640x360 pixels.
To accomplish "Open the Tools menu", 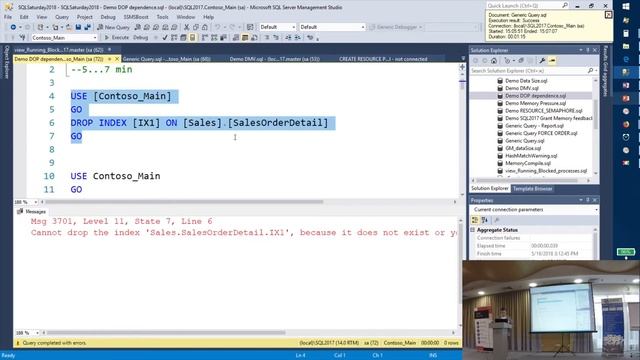I will tap(162, 17).
